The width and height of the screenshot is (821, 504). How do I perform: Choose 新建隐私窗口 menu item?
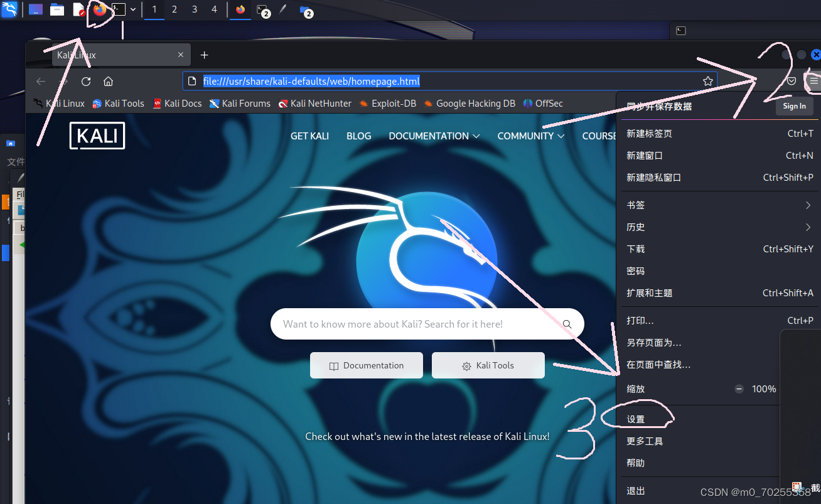720,178
